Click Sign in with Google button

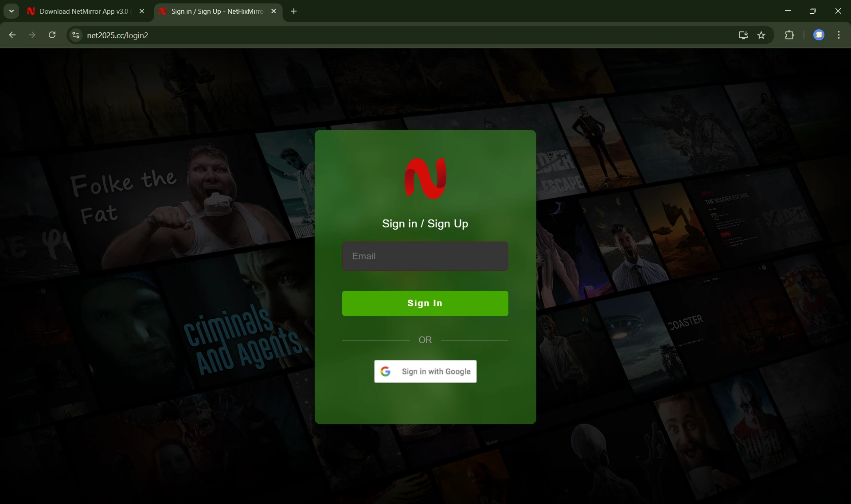425,371
